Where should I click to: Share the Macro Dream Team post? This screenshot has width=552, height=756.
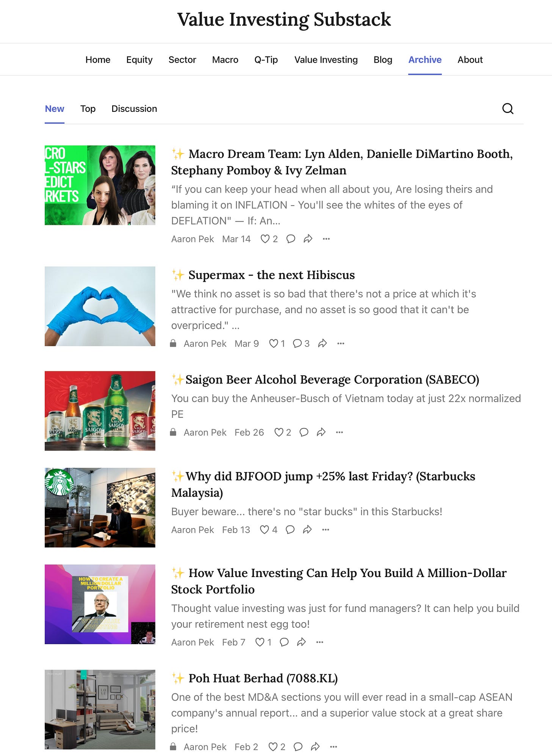[308, 239]
